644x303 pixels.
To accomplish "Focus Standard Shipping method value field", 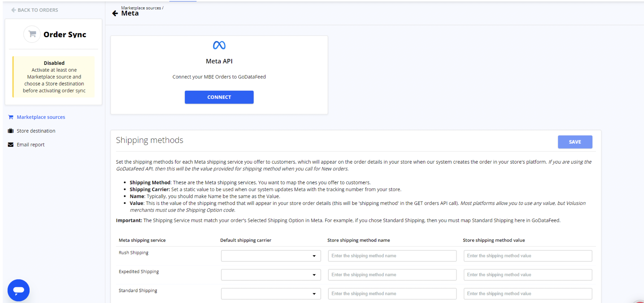I will 528,294.
